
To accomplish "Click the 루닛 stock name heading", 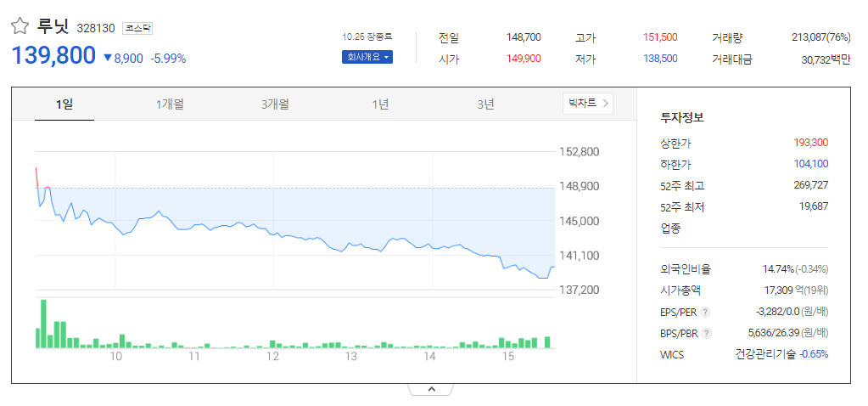I will [x=53, y=26].
